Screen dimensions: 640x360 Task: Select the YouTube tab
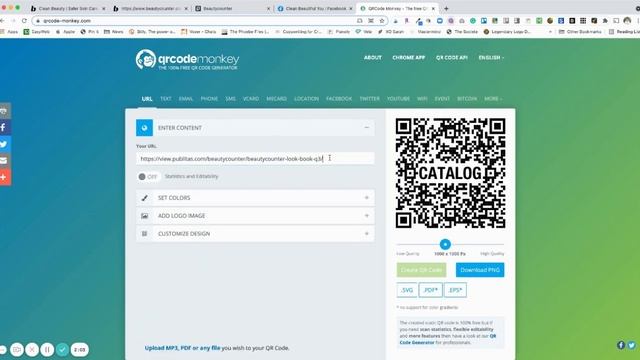(x=398, y=99)
